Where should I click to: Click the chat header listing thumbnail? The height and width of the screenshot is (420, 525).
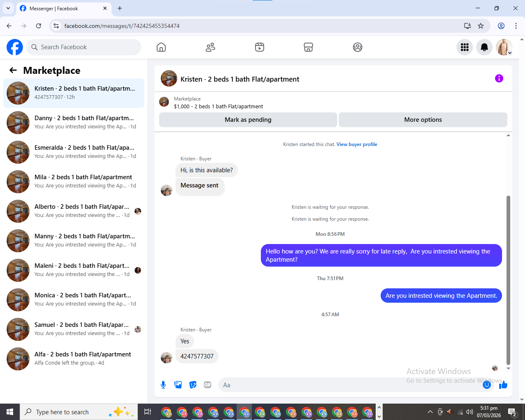point(169,78)
